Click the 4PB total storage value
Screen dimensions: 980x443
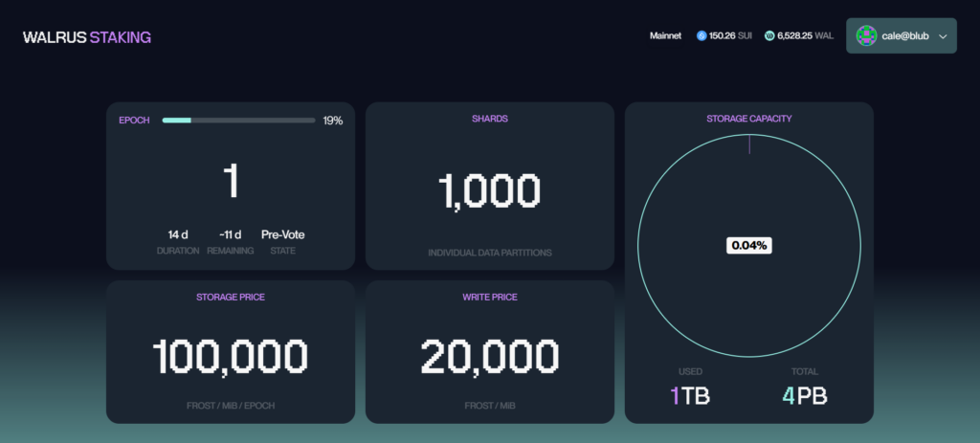pyautogui.click(x=805, y=396)
